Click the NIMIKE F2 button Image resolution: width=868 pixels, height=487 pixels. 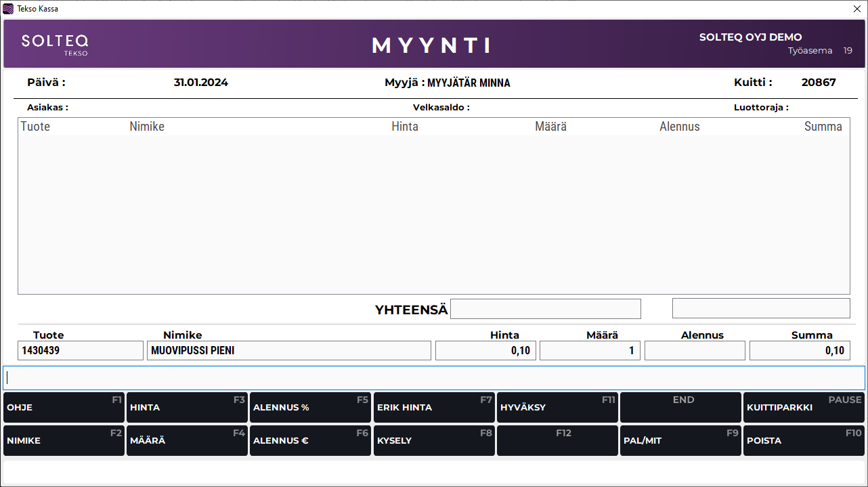(64, 440)
